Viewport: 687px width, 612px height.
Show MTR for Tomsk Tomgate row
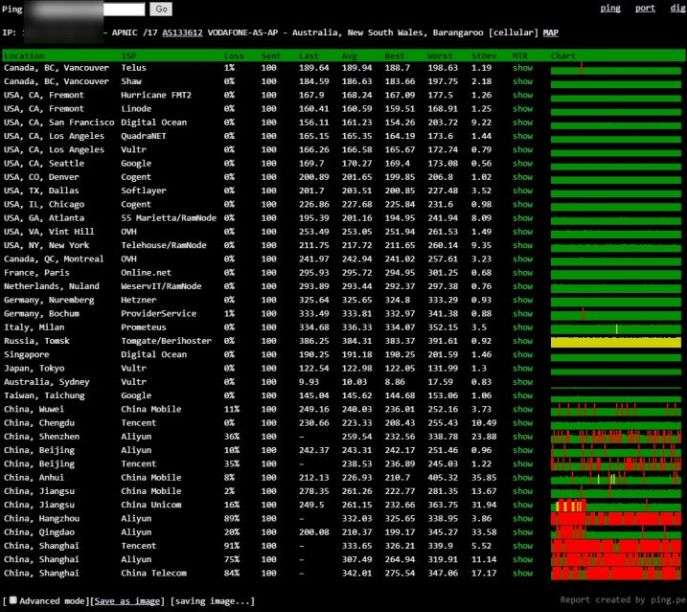coord(523,341)
